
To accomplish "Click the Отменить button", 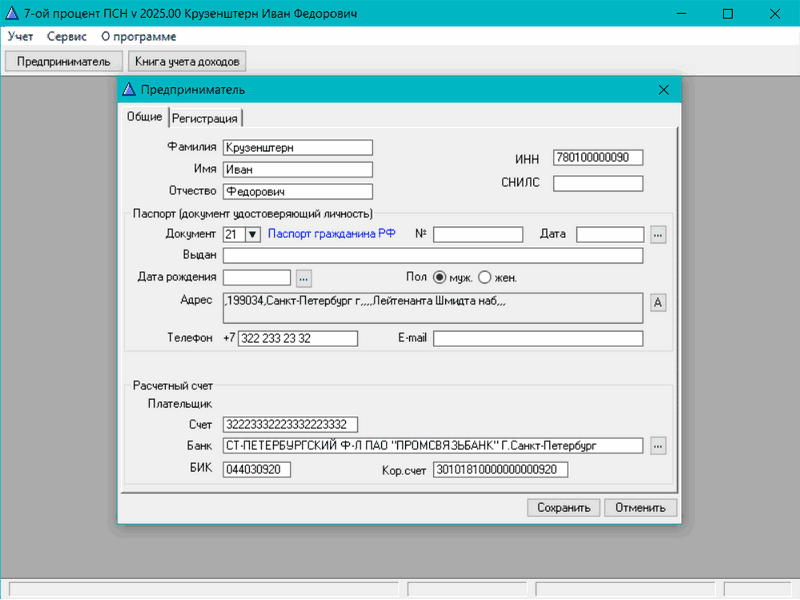I will (640, 507).
